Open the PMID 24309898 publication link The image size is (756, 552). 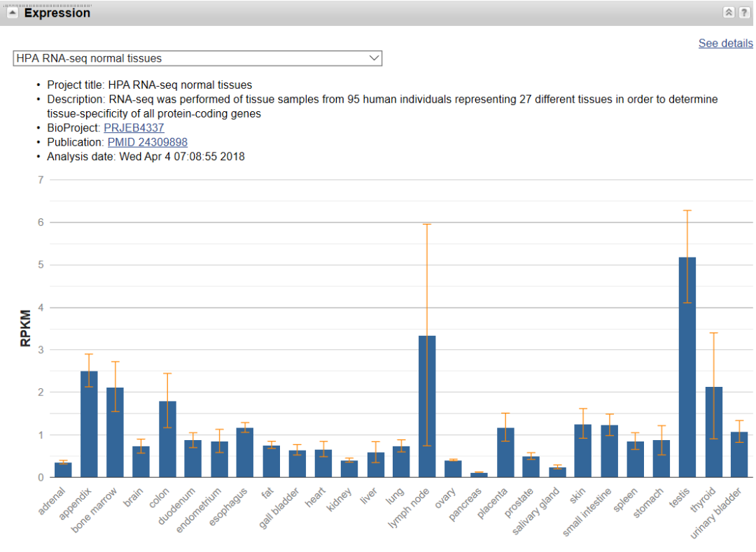[x=148, y=143]
